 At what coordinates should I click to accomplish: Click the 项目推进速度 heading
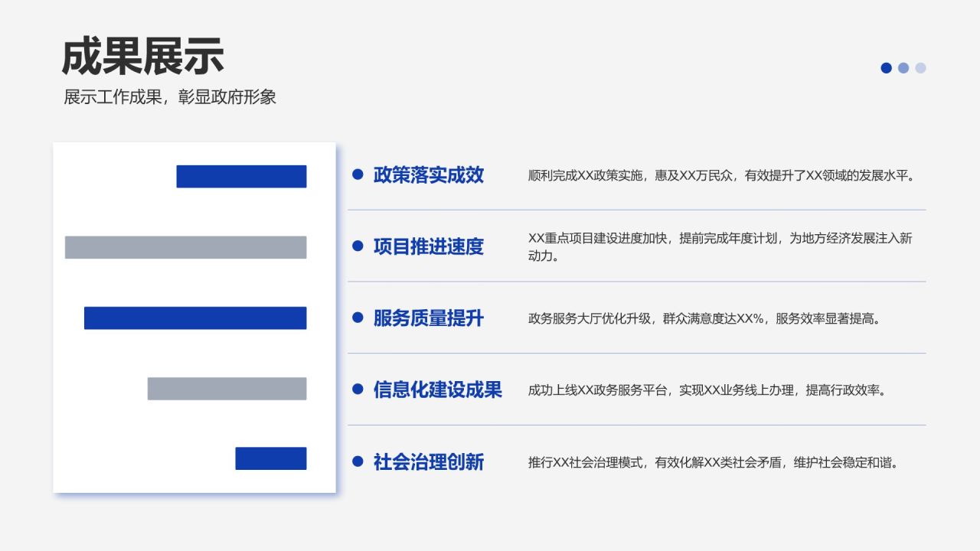pyautogui.click(x=428, y=247)
